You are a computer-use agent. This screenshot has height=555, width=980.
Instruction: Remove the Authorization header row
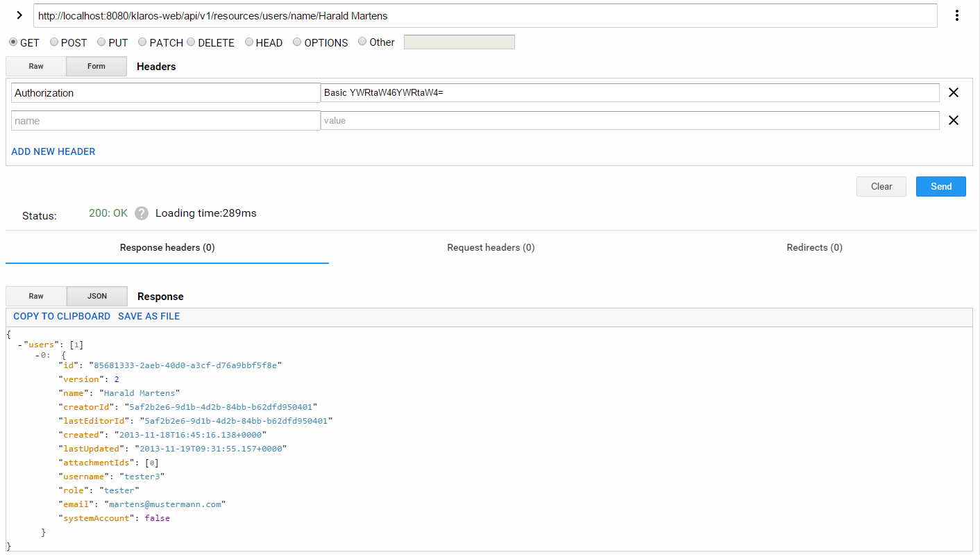point(954,92)
